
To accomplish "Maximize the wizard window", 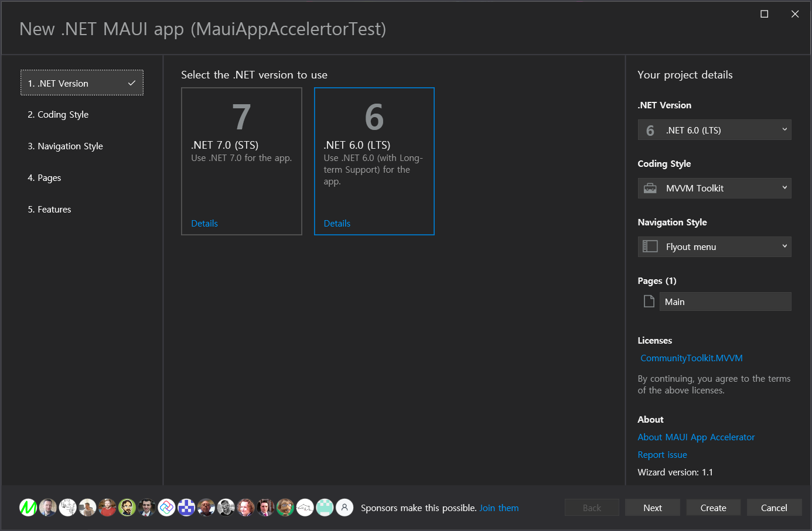I will 764,14.
